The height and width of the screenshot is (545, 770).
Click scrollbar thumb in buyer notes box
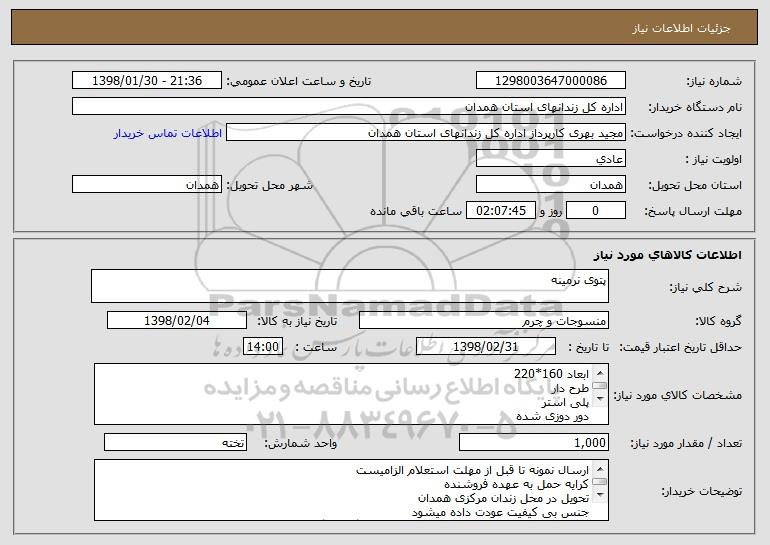coord(600,481)
